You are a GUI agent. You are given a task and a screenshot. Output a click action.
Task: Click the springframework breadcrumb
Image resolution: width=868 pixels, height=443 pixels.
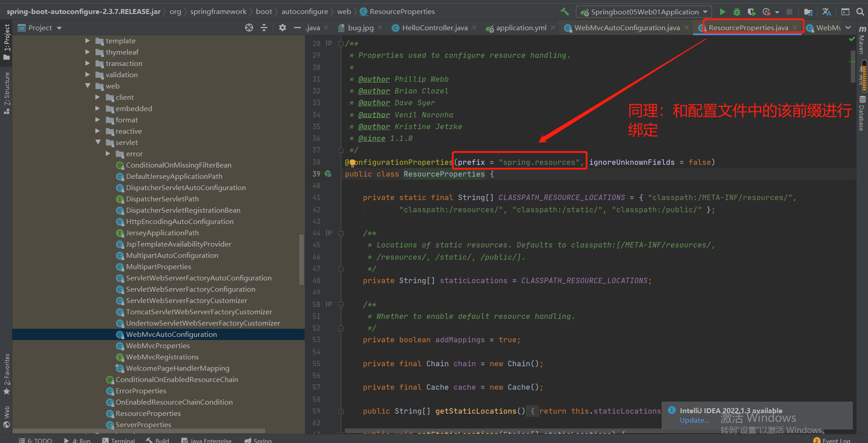pos(218,12)
